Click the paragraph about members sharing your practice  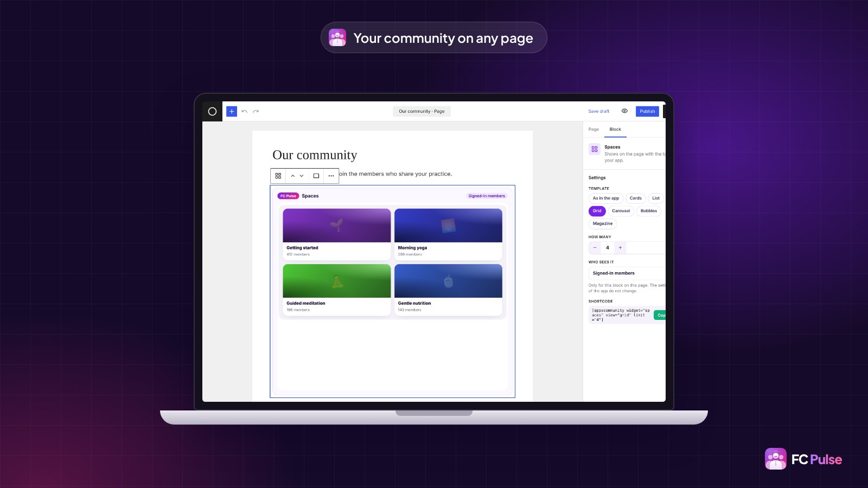tap(395, 174)
